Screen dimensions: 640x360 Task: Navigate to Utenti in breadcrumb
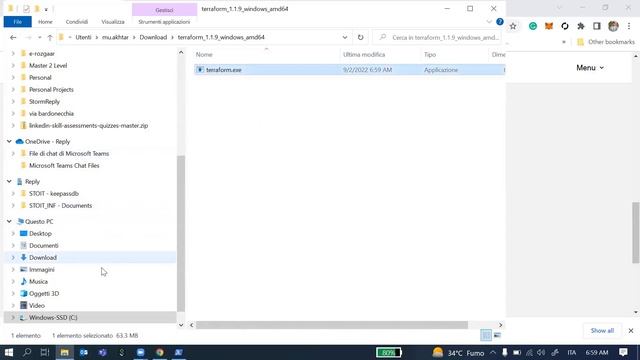[83, 37]
